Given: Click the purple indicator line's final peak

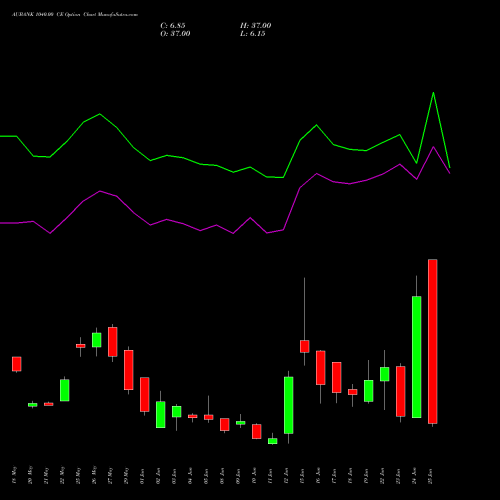Looking at the screenshot, I should point(433,147).
